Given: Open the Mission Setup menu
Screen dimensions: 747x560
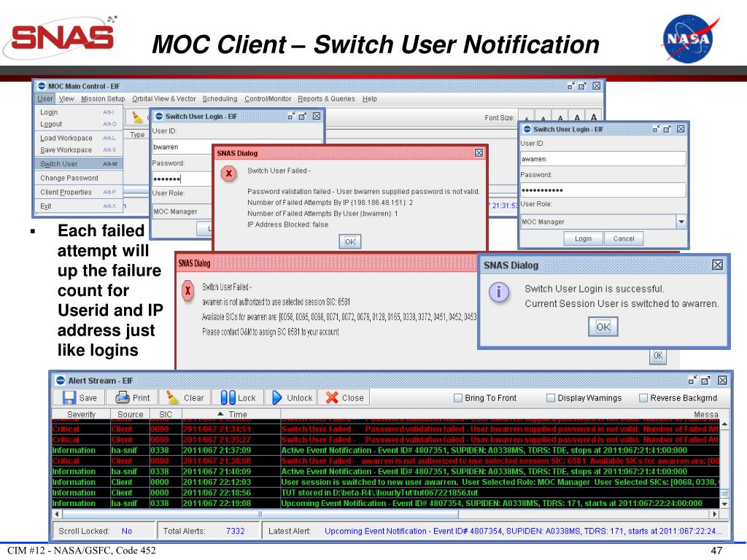Looking at the screenshot, I should click(103, 98).
